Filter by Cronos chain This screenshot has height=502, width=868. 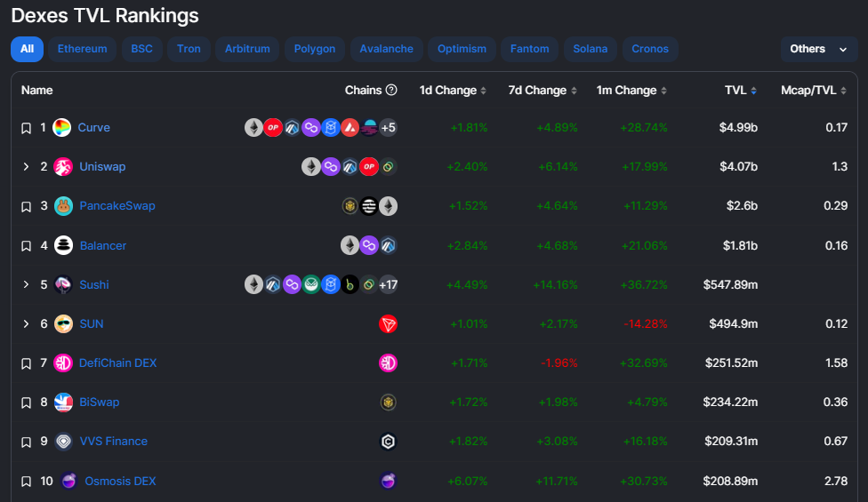[650, 49]
